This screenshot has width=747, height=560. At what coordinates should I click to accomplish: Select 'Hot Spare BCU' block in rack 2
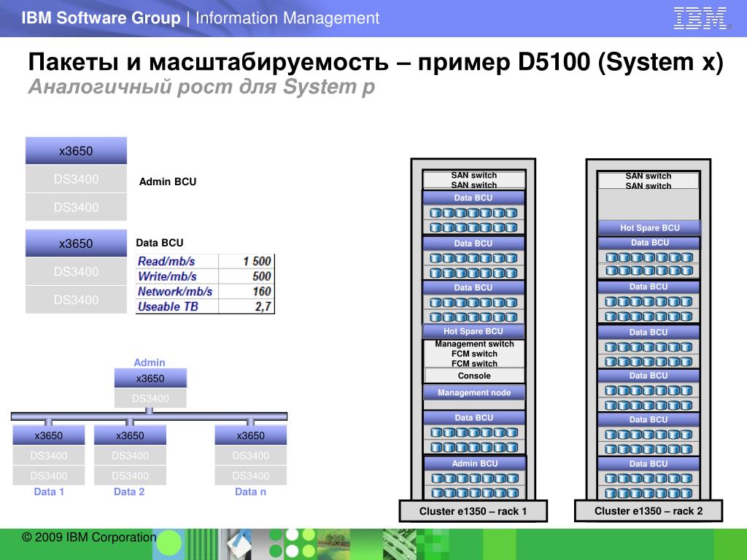point(650,227)
